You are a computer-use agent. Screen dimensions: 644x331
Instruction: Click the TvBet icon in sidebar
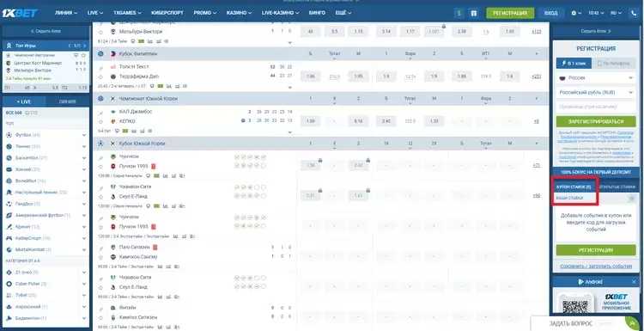(x=9, y=295)
